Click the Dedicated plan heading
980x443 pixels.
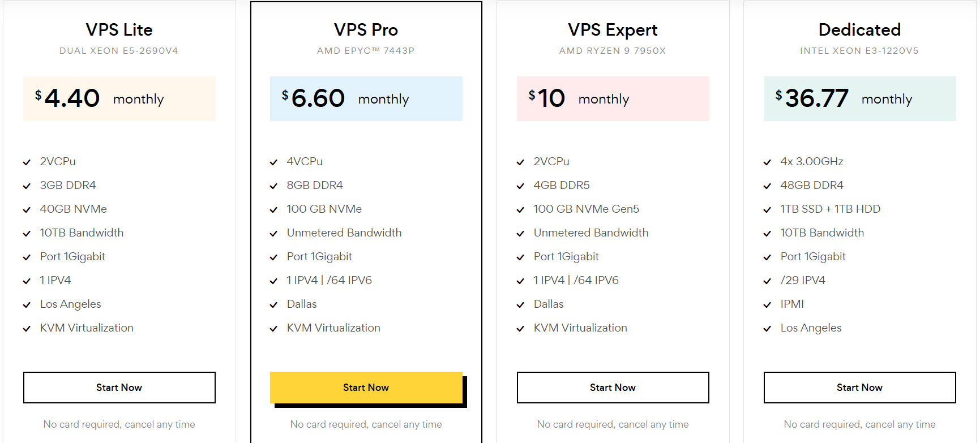click(859, 29)
